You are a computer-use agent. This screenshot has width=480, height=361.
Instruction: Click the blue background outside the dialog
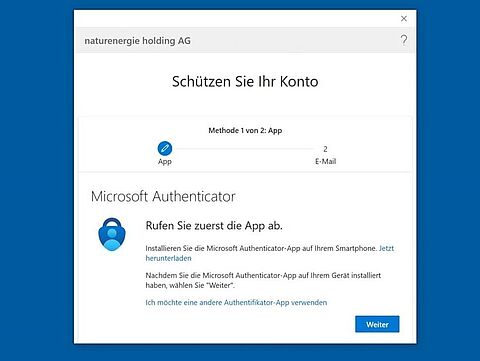pos(37,180)
